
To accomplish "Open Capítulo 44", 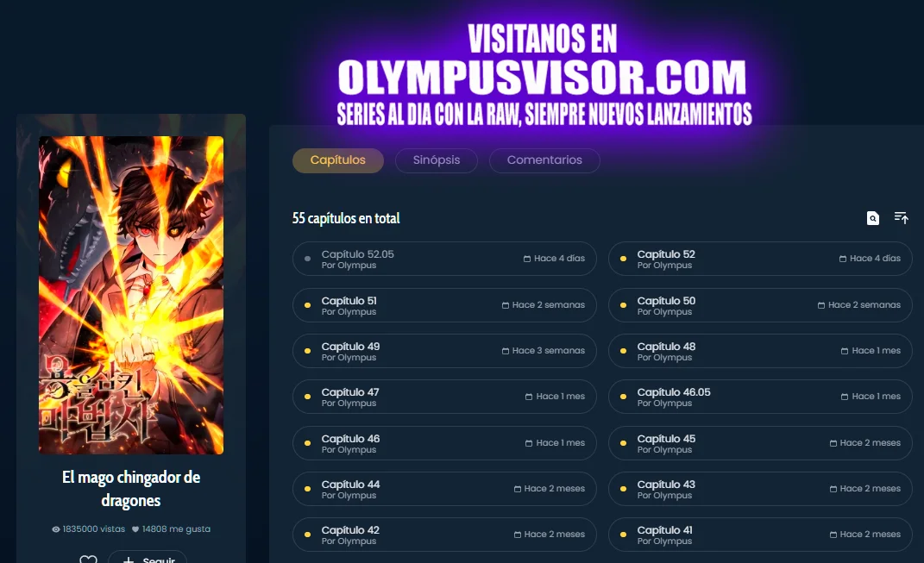I will (x=444, y=489).
